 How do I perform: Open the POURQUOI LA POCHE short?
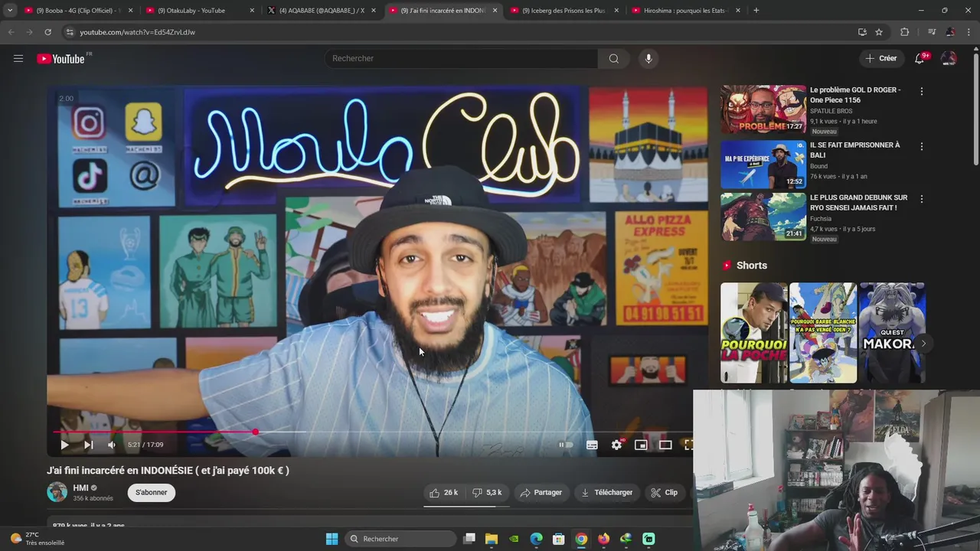point(753,333)
